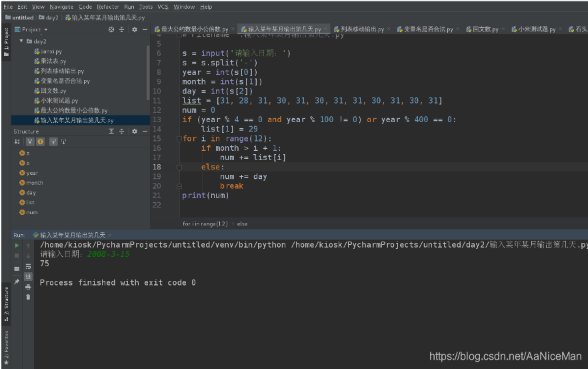The height and width of the screenshot is (369, 588).
Task: Close the 输入某年某月输出第几天.py editor tab
Action: pos(325,29)
